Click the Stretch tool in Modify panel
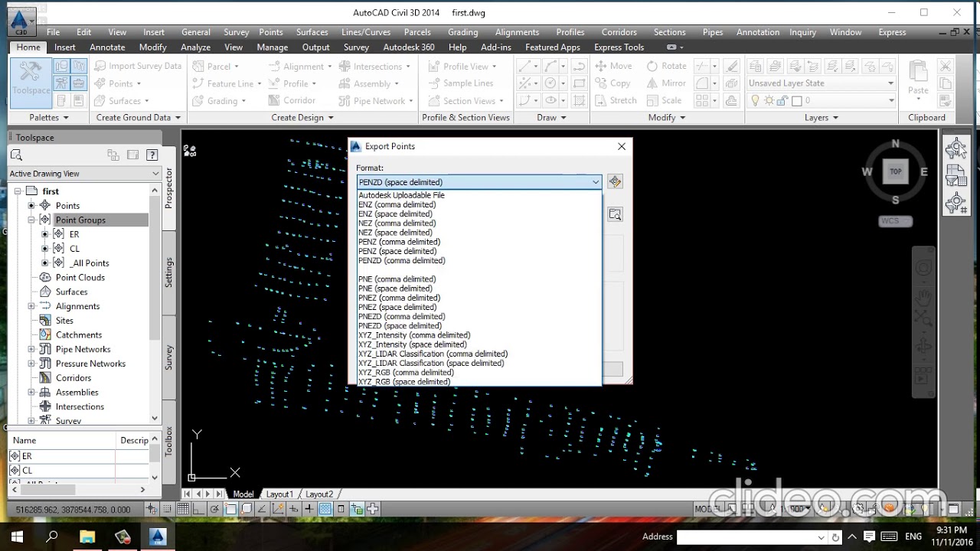Viewport: 980px width, 551px height. click(x=616, y=100)
